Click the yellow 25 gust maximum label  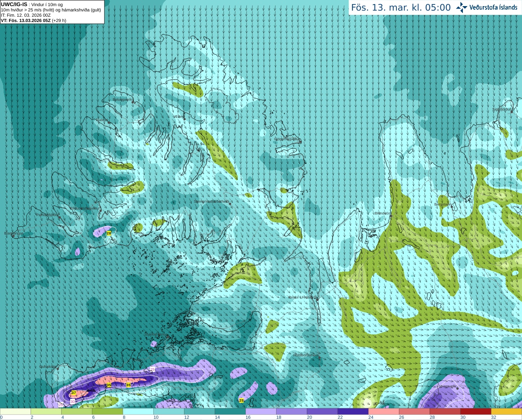tap(241, 400)
